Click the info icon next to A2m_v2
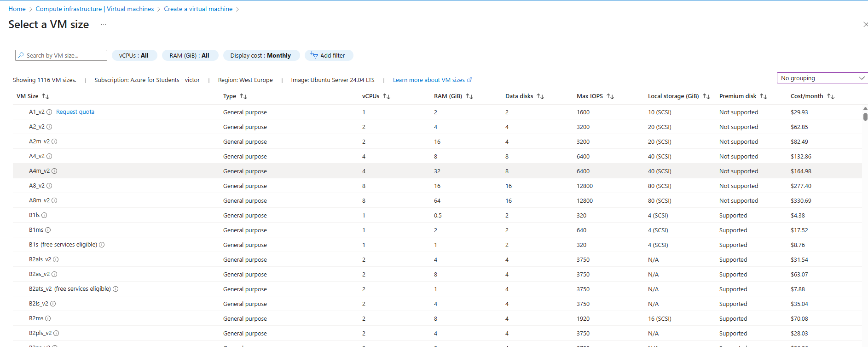868x347 pixels. click(54, 141)
